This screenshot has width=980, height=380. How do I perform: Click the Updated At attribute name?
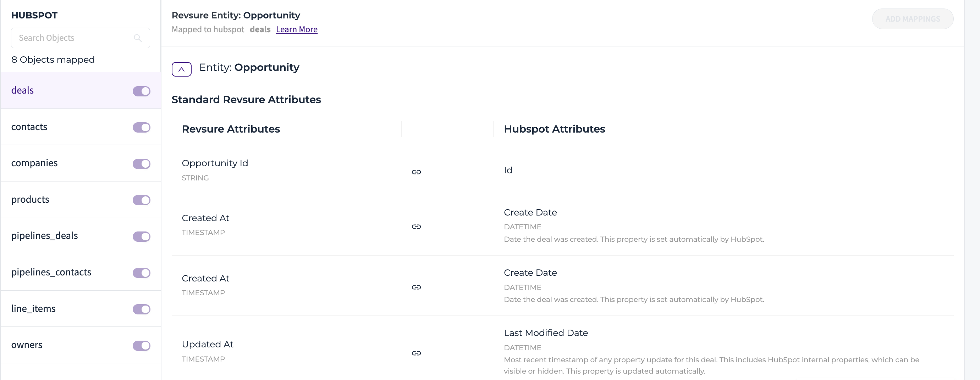207,344
